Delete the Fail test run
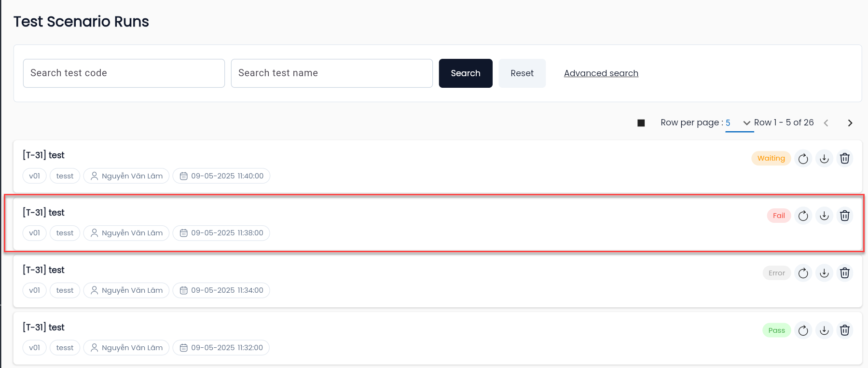Viewport: 868px width, 368px height. [x=845, y=216]
